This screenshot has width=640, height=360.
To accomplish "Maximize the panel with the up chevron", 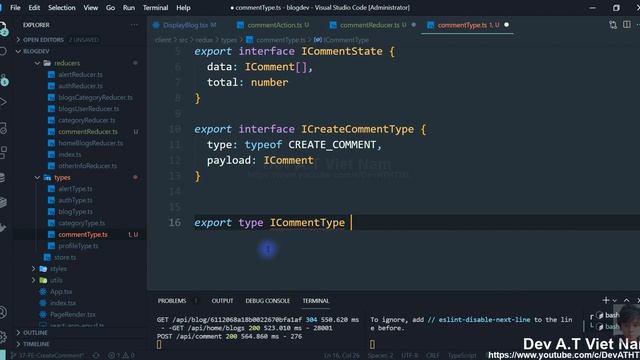I will [627, 300].
